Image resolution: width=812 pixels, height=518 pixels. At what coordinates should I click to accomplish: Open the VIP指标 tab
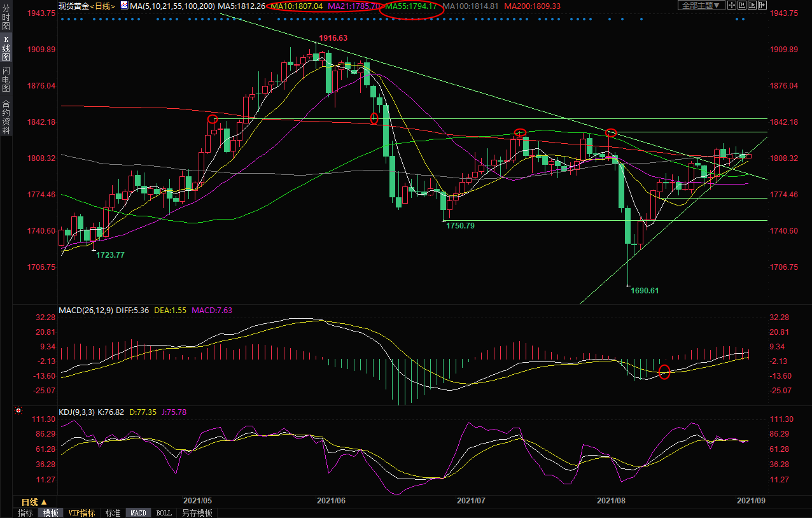click(81, 513)
